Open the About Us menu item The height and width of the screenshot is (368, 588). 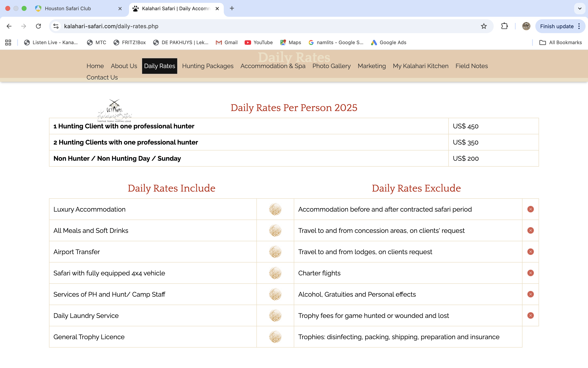(x=124, y=66)
